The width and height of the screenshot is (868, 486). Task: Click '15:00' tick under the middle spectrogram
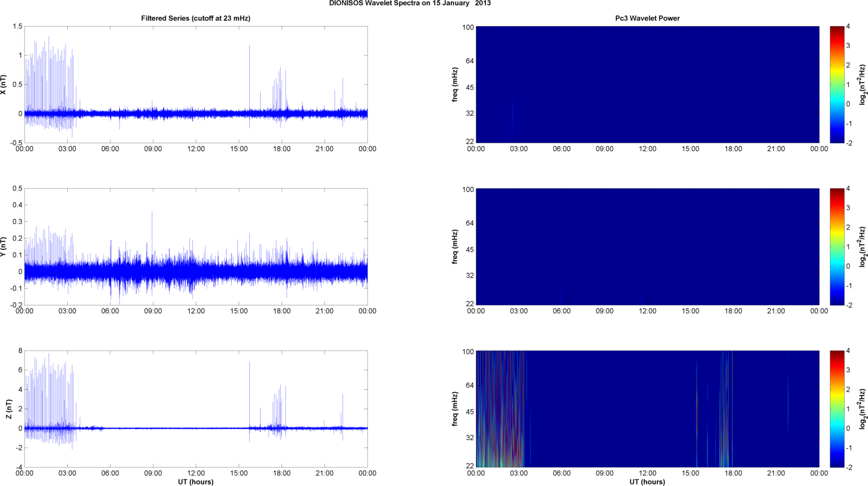pos(690,311)
